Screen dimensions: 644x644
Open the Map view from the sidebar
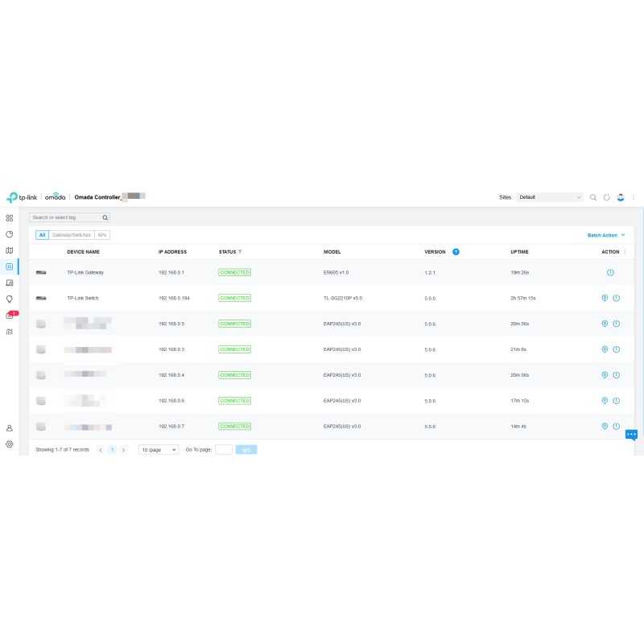(9, 250)
